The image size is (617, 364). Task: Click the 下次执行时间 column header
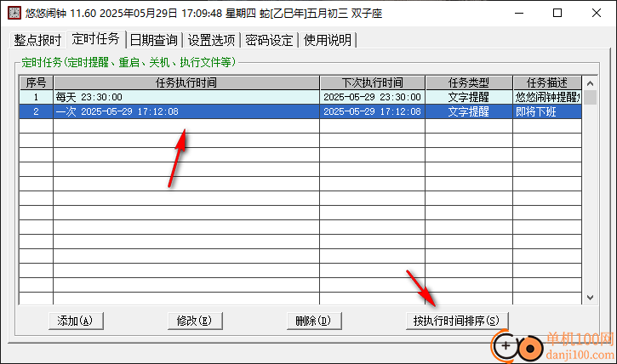pos(373,82)
